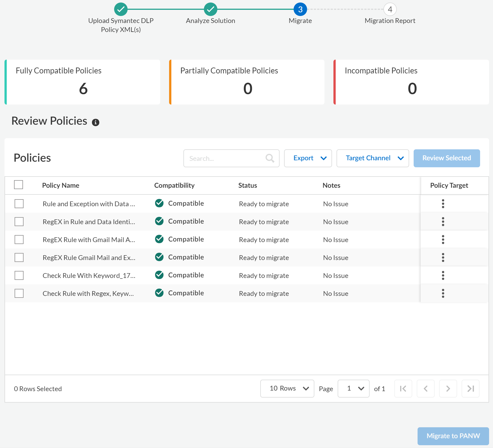
Task: Go to previous page arrow
Action: (425, 389)
